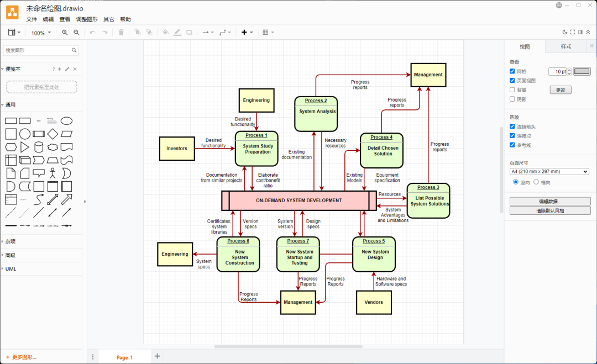Open the view layout dropdown in toolbar
The image size is (597, 364).
click(x=14, y=33)
